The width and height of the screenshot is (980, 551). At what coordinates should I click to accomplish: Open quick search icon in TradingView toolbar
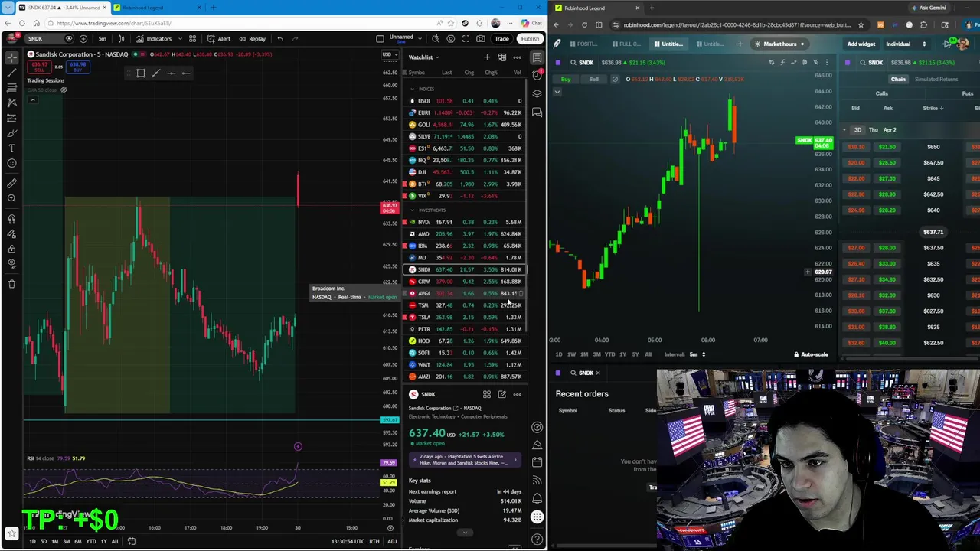pos(436,38)
